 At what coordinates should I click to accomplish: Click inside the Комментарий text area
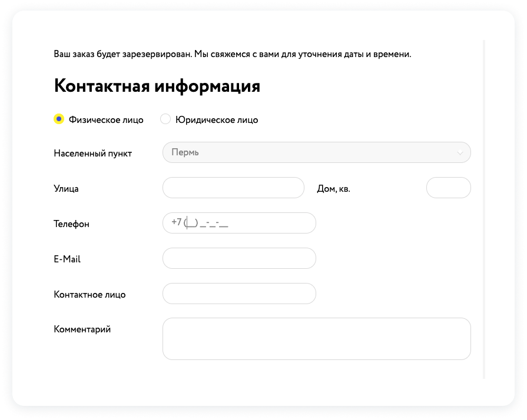pyautogui.click(x=317, y=339)
